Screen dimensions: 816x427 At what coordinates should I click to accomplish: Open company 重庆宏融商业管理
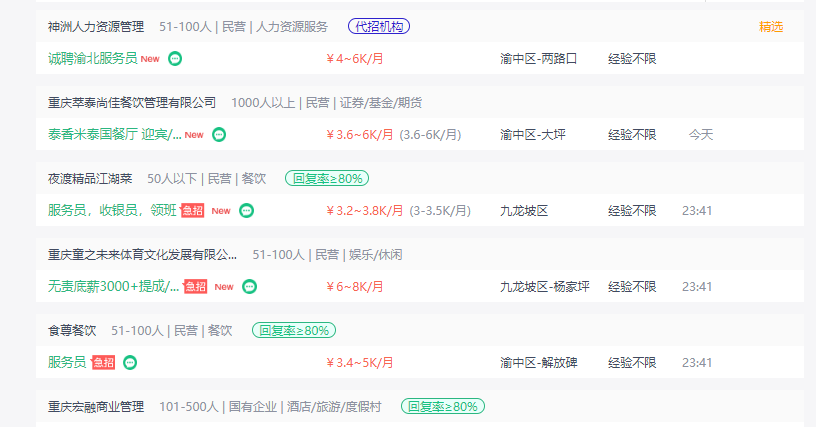click(x=96, y=406)
